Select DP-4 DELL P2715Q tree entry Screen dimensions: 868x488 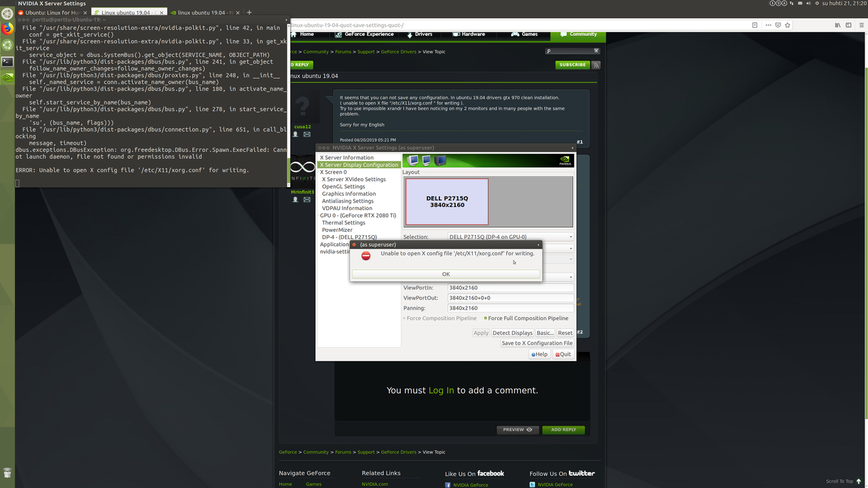tap(349, 237)
